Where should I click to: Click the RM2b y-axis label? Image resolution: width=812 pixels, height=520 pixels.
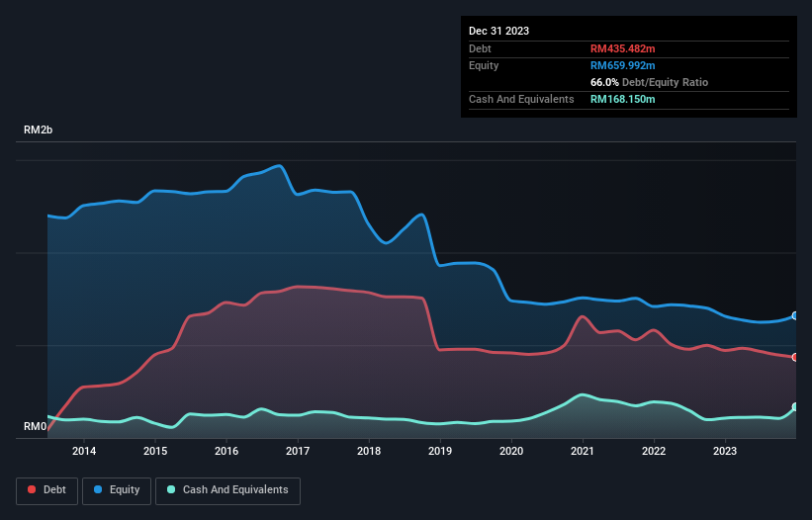coord(40,130)
